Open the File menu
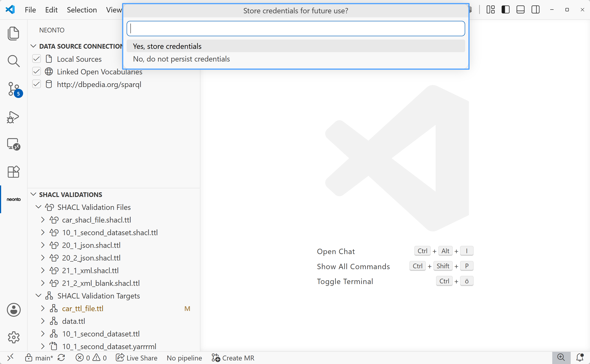This screenshot has width=590, height=364. pyautogui.click(x=30, y=10)
